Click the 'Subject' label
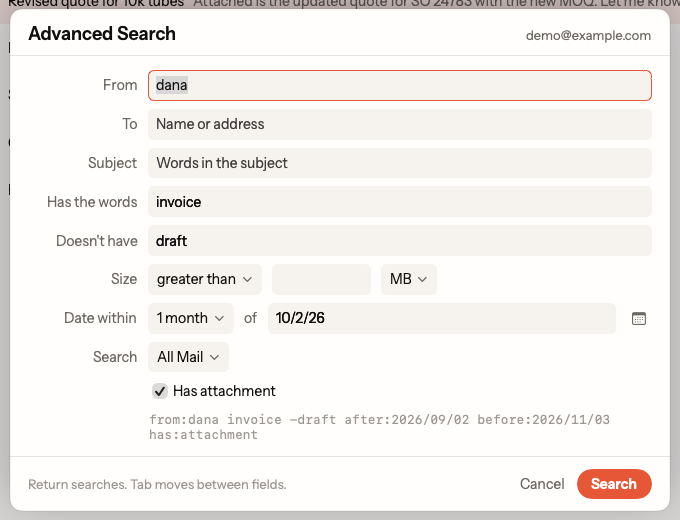The height and width of the screenshot is (520, 680). point(112,163)
